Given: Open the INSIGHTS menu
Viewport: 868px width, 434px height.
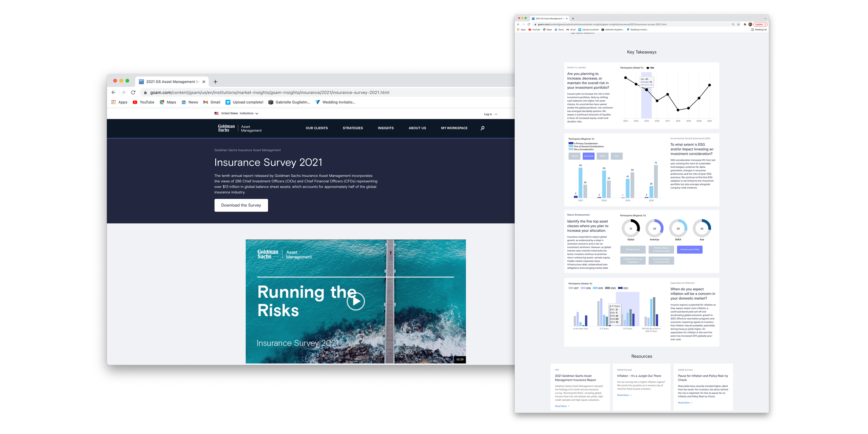Looking at the screenshot, I should (x=386, y=128).
